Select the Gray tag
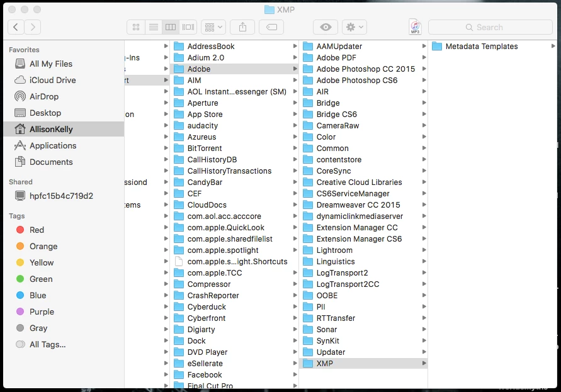Screen dimensions: 561x392 [64, 328]
